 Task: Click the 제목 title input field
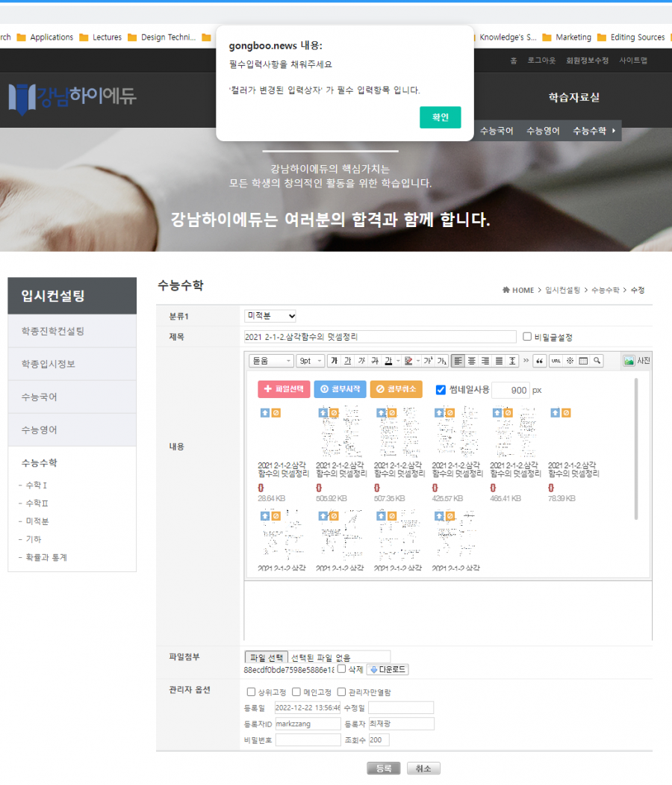click(380, 337)
